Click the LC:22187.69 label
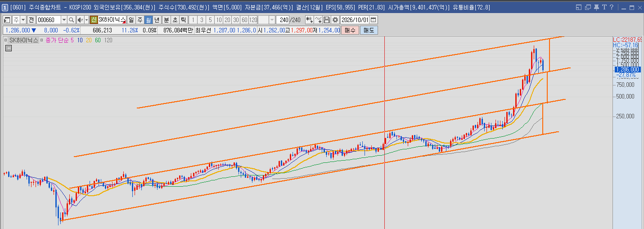 click(x=628, y=40)
